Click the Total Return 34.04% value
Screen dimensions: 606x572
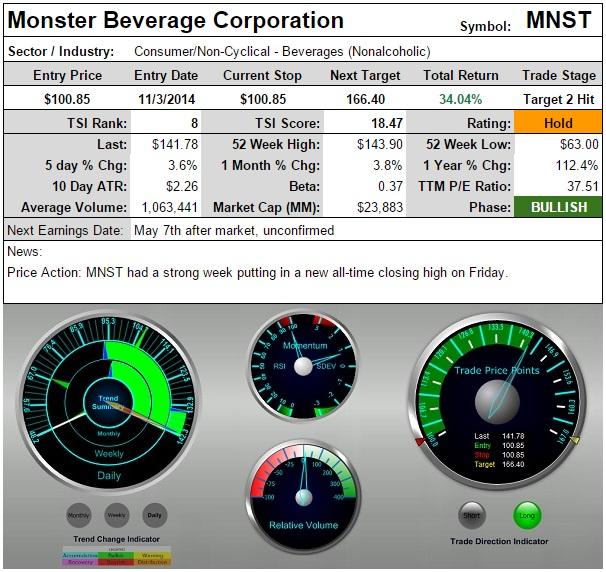452,99
